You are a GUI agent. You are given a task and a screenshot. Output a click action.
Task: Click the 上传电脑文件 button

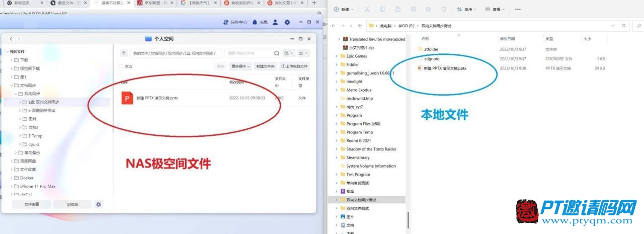[295, 66]
